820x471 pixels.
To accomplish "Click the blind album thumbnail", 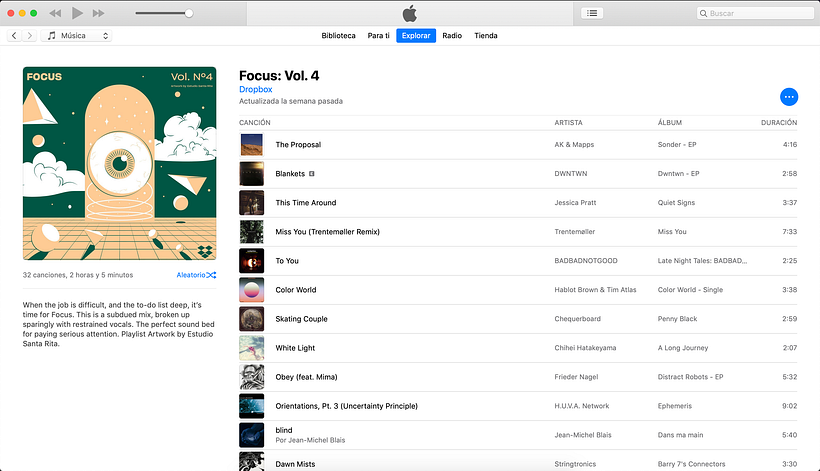I will click(x=252, y=435).
